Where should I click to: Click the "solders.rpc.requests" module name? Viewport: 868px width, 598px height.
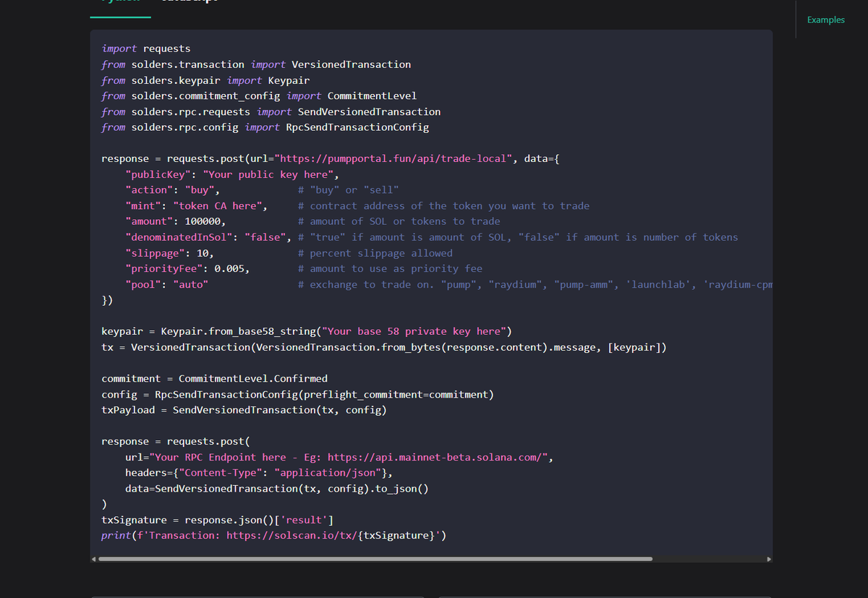tap(191, 112)
